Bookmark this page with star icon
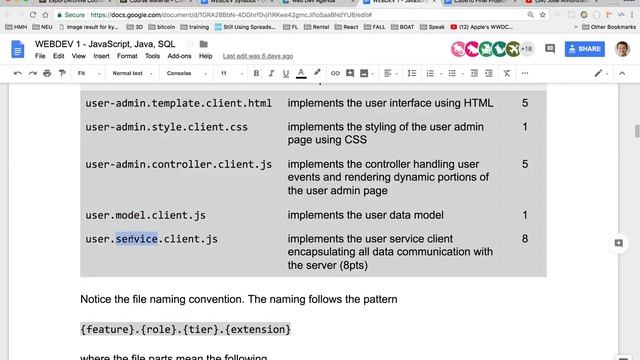Image resolution: width=640 pixels, height=360 pixels. [542, 15]
